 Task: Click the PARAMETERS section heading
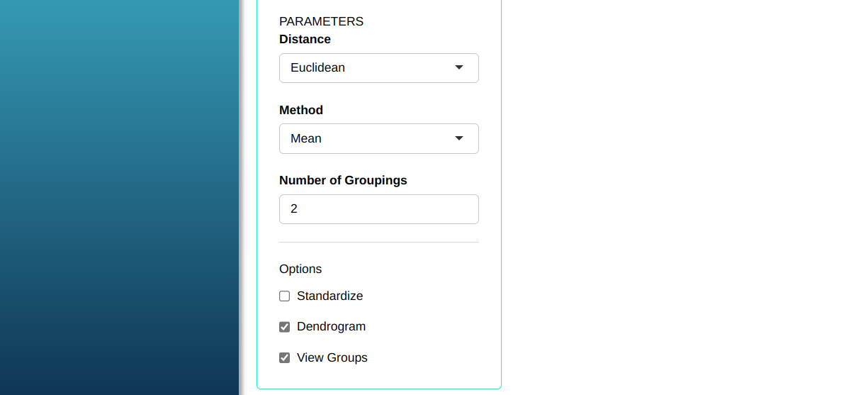tap(321, 21)
